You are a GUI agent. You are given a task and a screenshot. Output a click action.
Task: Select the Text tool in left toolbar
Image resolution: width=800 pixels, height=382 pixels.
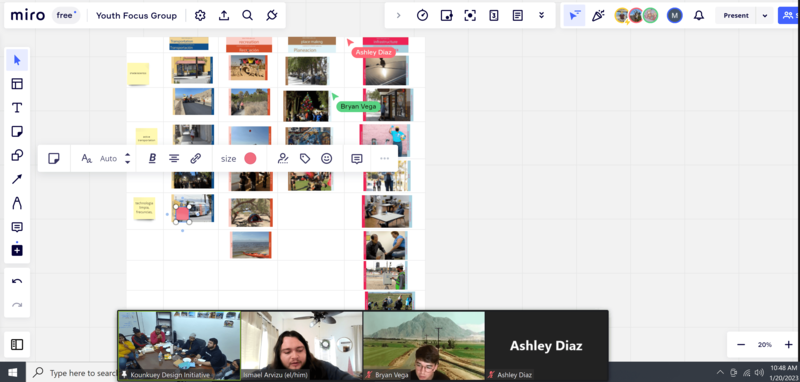[x=17, y=108]
